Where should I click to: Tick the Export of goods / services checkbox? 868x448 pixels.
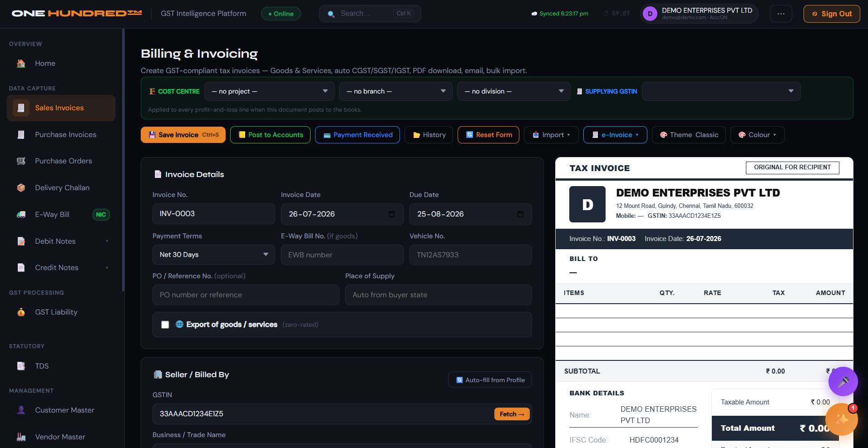point(165,325)
